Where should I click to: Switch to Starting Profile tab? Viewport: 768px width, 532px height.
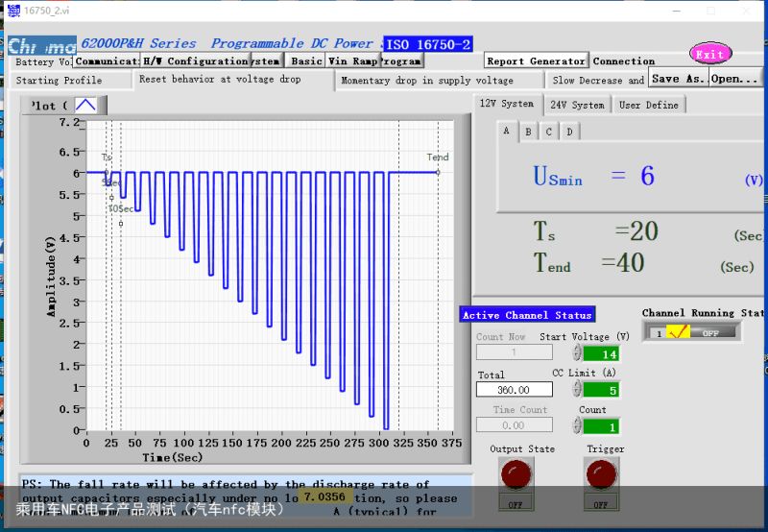[x=70, y=81]
